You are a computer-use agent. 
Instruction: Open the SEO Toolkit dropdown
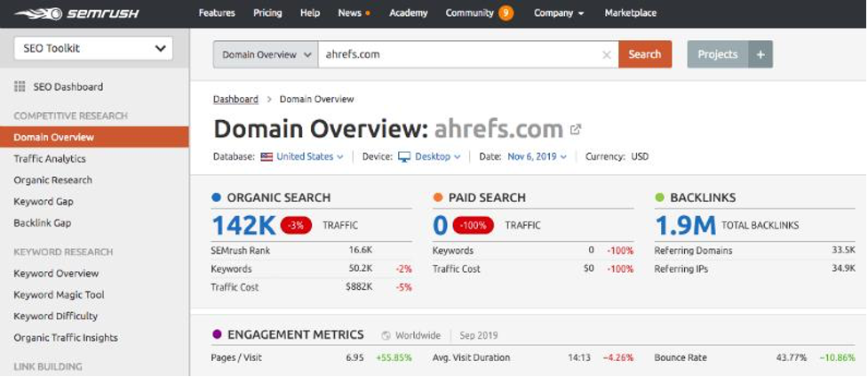tap(93, 49)
